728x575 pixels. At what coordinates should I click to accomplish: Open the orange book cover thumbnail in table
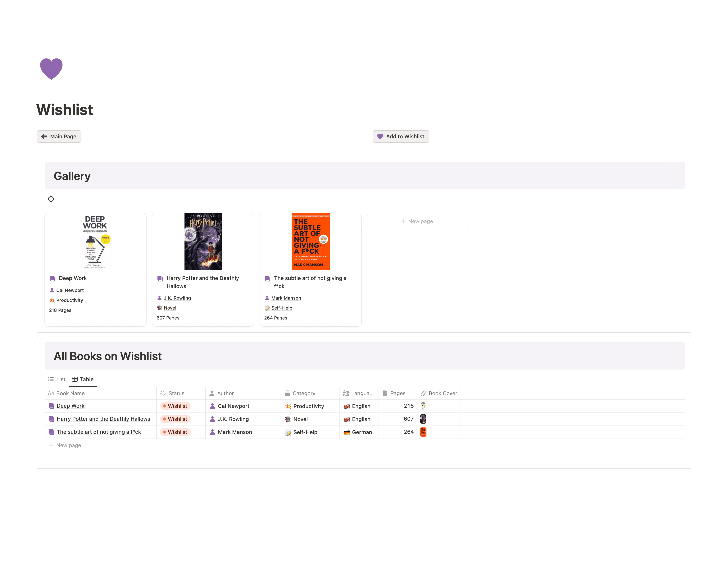coord(423,432)
